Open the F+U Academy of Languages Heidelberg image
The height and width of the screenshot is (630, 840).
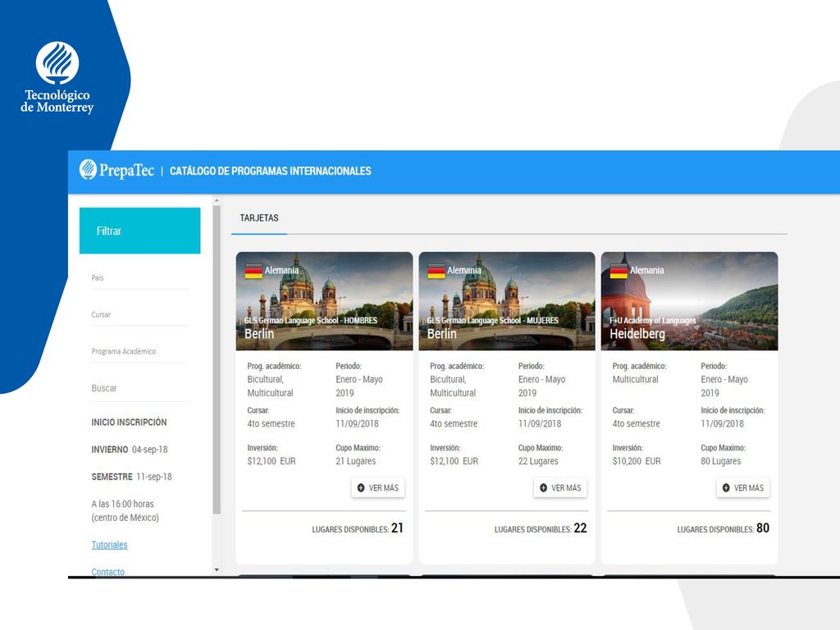pyautogui.click(x=689, y=301)
